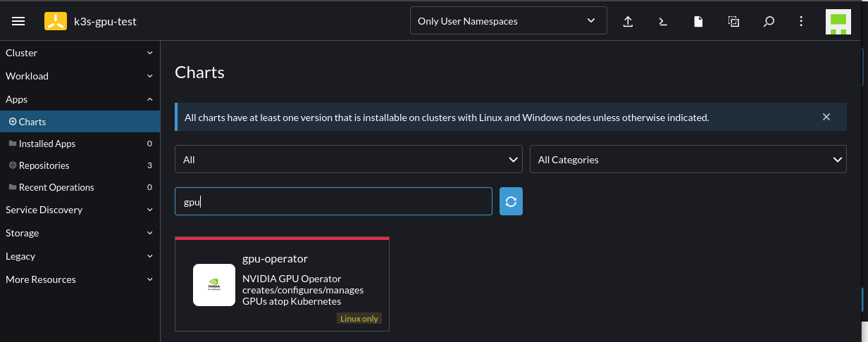This screenshot has width=868, height=342.
Task: Click the Charts page heading
Action: point(199,72)
